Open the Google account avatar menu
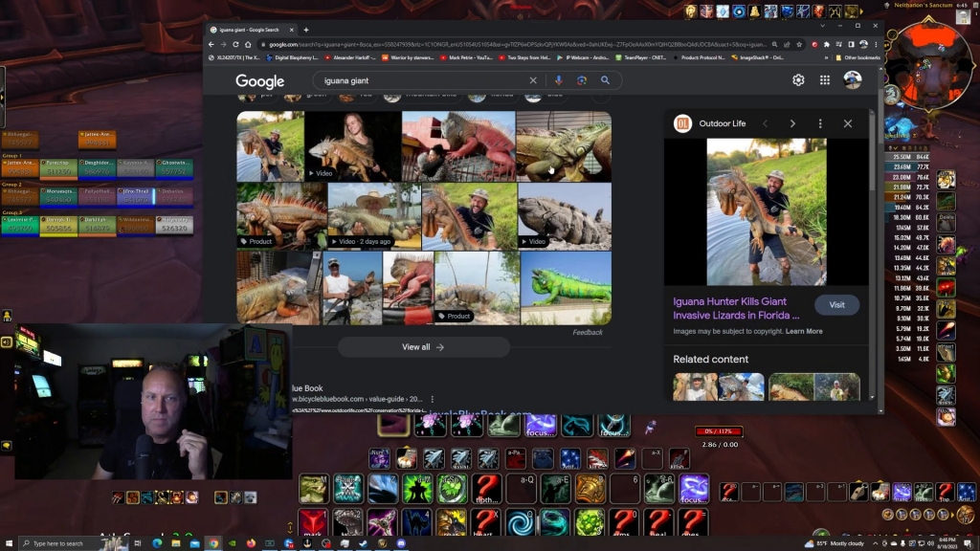Viewport: 980px width, 551px height. 853,79
